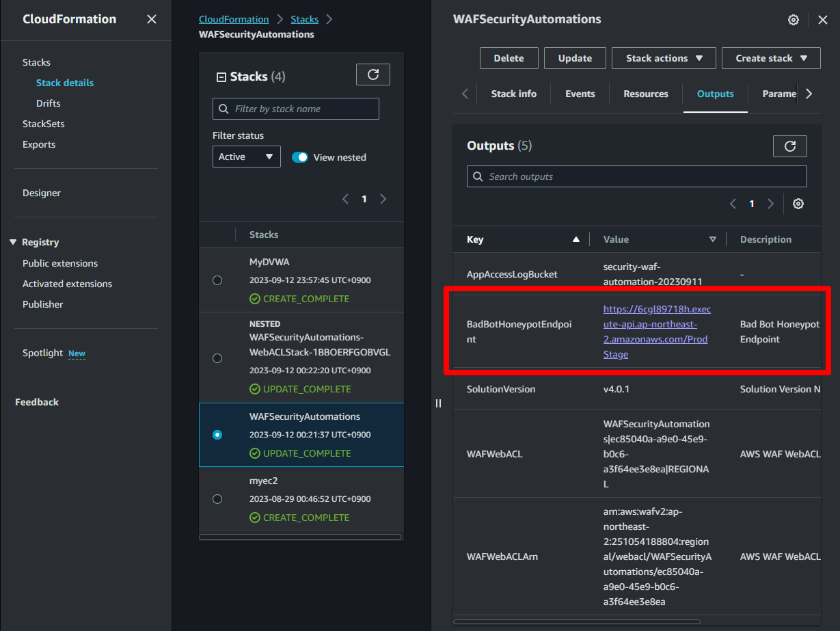Open Spotlight in the sidebar
This screenshot has height=631, width=840.
[42, 353]
